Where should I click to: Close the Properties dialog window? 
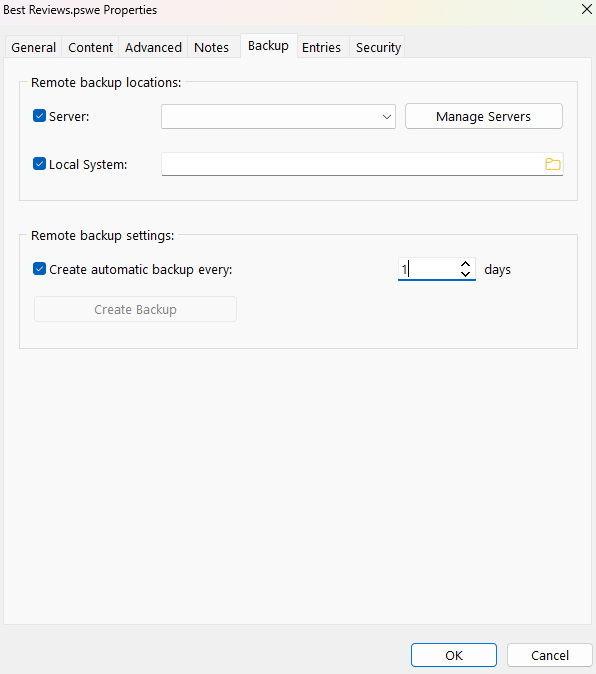(x=587, y=9)
